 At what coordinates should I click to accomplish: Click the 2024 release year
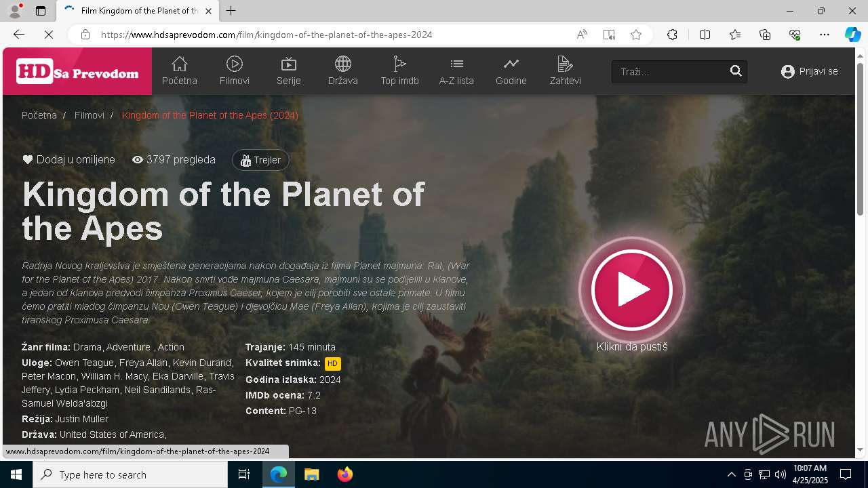pyautogui.click(x=330, y=380)
